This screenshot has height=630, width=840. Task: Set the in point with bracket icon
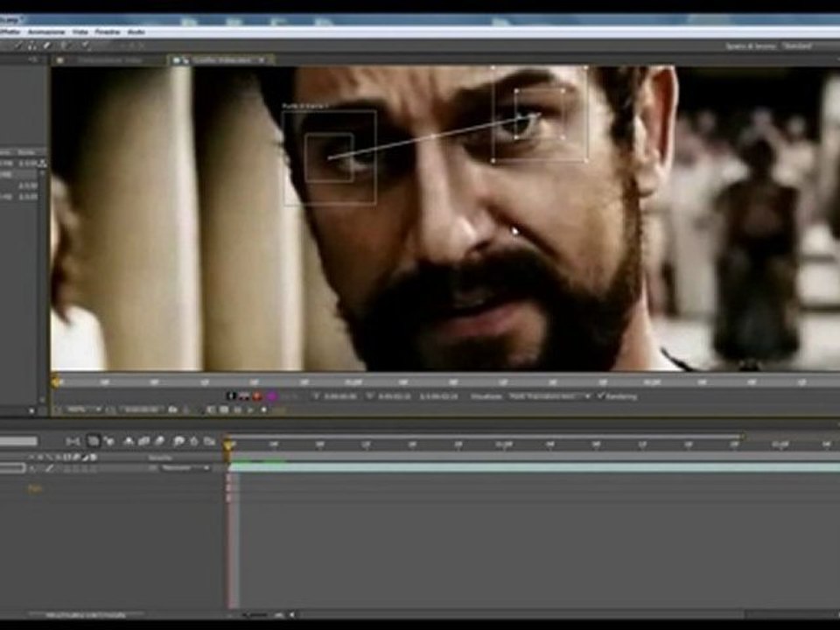(316, 396)
